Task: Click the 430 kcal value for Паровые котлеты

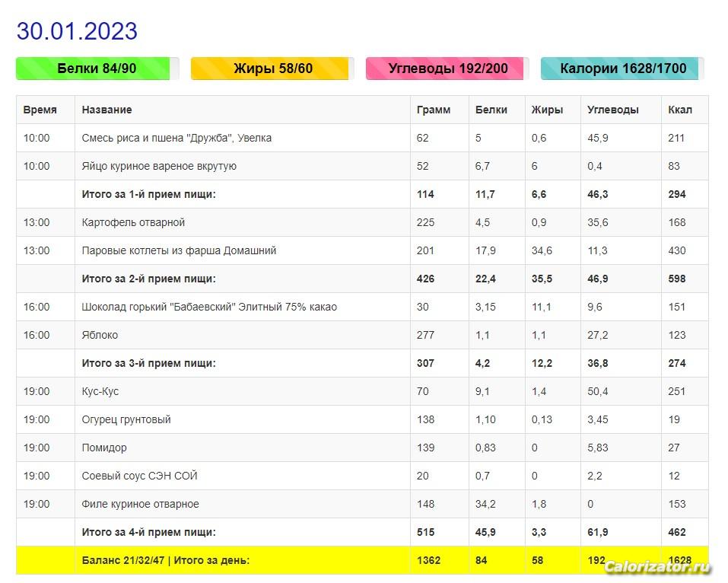Action: click(x=677, y=250)
